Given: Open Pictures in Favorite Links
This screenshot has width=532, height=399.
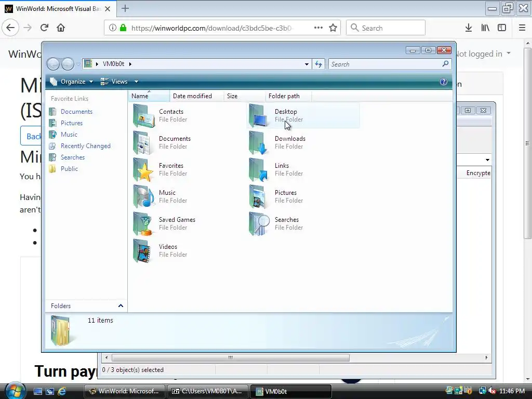Looking at the screenshot, I should pyautogui.click(x=72, y=123).
